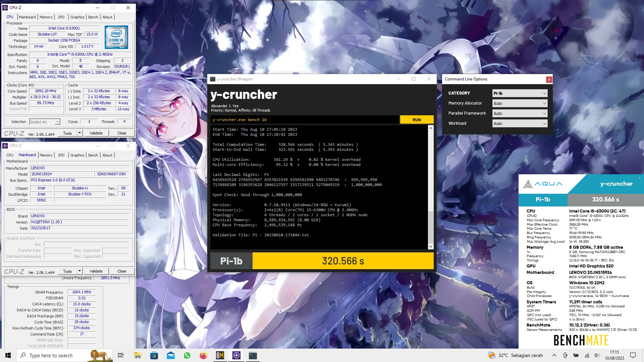Click Intel Core i5 logo in CPU-Z

tap(116, 37)
